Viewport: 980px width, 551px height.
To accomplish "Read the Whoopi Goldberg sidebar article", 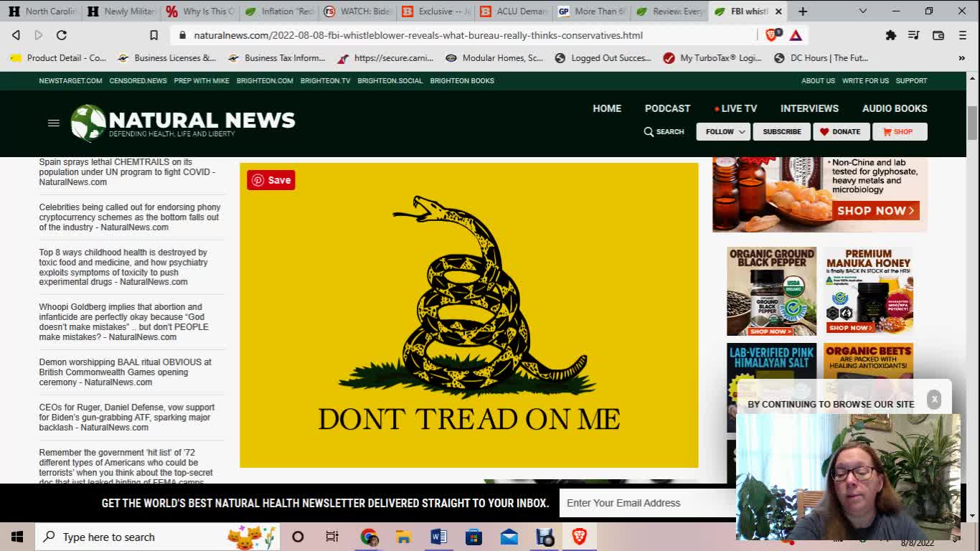I will (123, 322).
